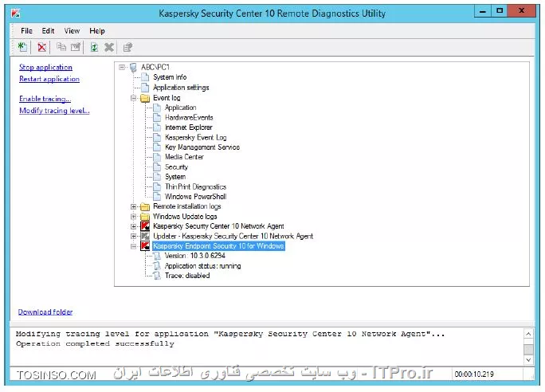Click the Stop application link
The height and width of the screenshot is (392, 545).
pos(46,68)
